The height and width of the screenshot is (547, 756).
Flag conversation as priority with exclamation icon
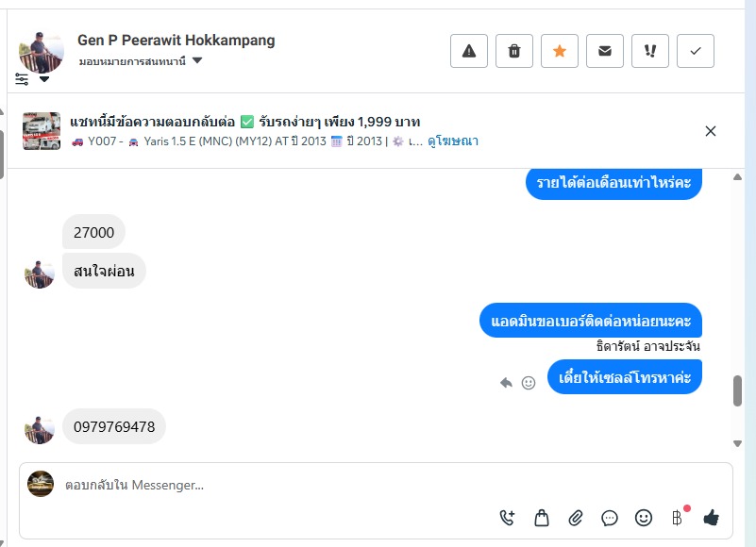coord(650,51)
